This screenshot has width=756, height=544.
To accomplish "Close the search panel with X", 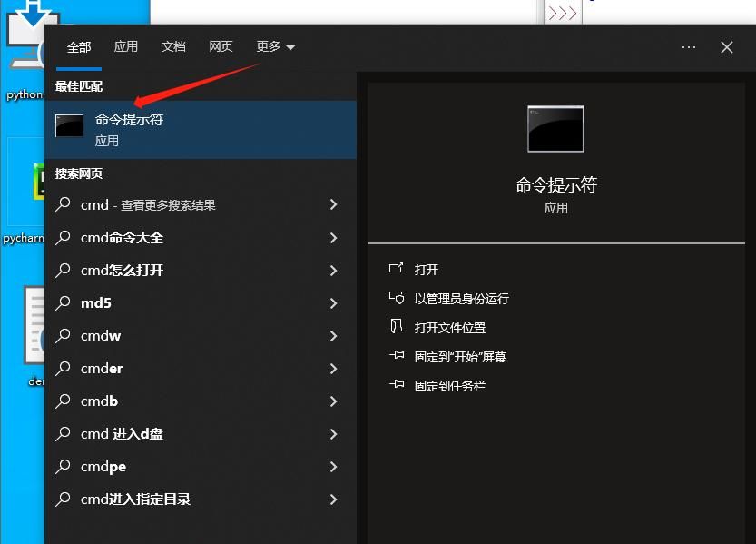I will coord(727,47).
